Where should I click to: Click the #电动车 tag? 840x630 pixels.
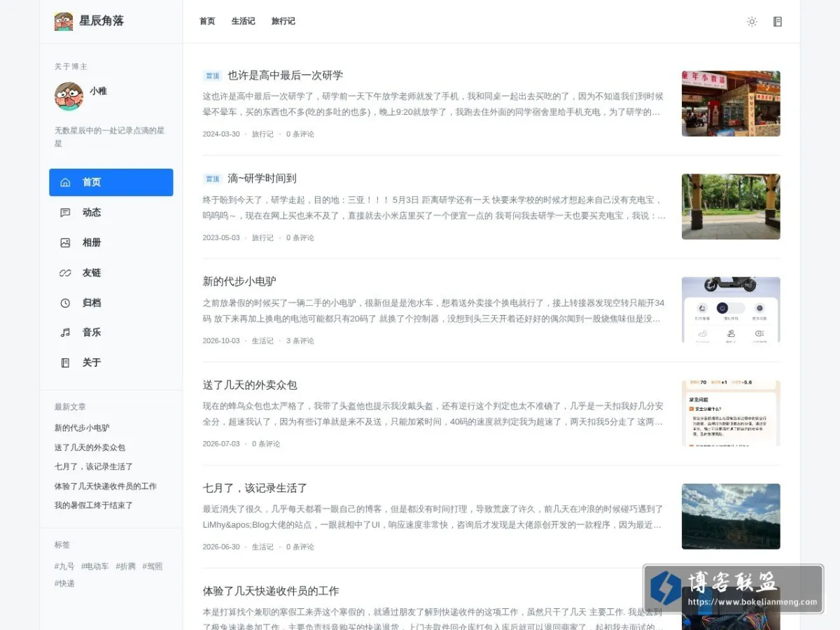click(95, 566)
